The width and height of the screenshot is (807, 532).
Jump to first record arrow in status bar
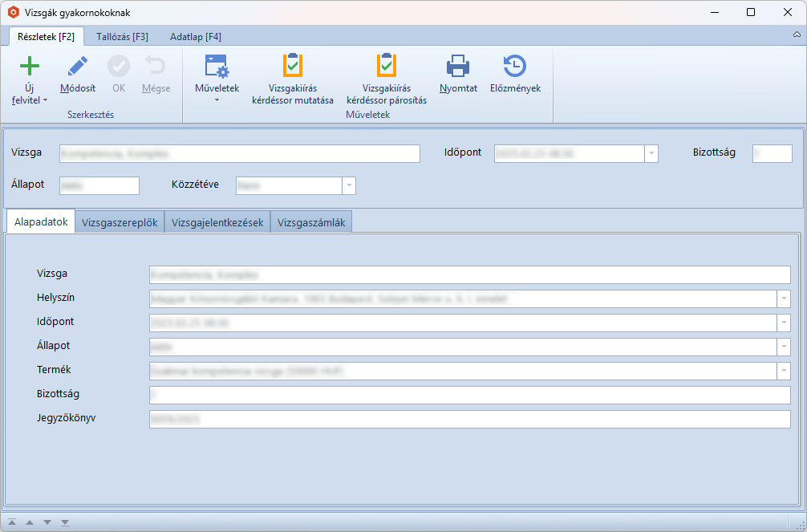[x=12, y=522]
